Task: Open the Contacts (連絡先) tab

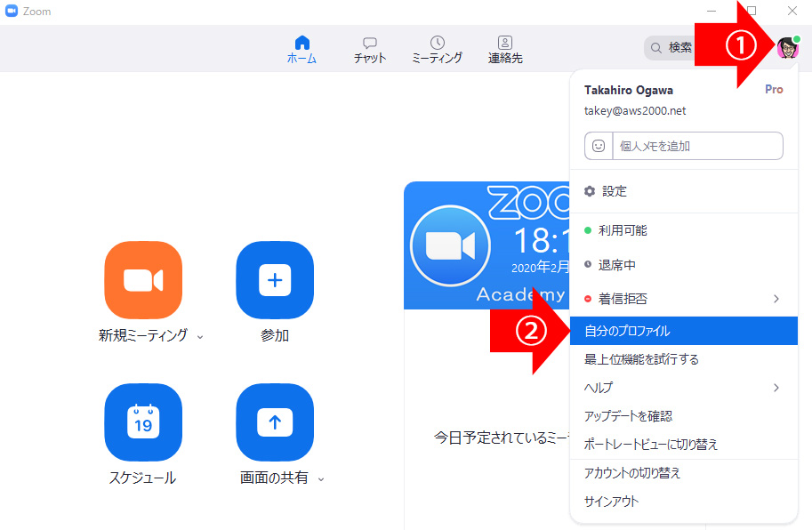Action: click(505, 49)
